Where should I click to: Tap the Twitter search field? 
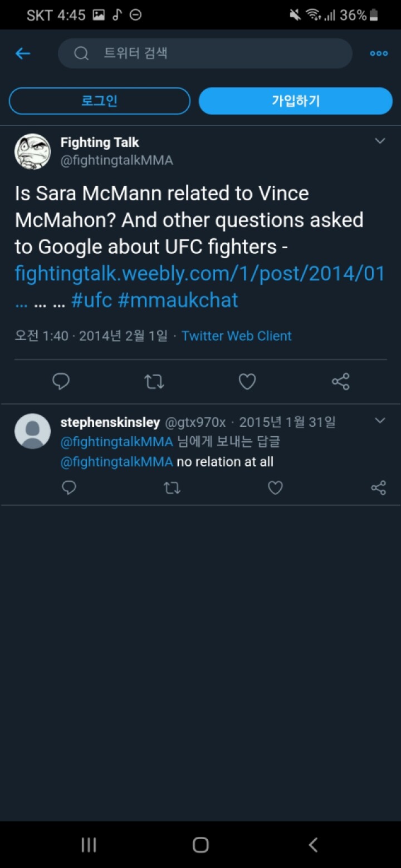pyautogui.click(x=205, y=53)
